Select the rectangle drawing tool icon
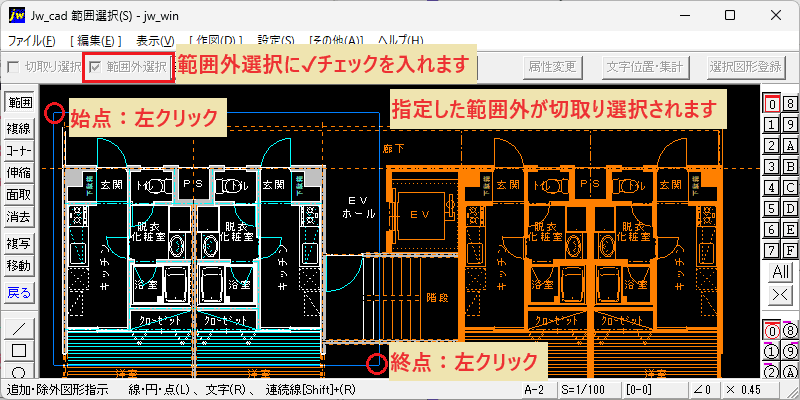This screenshot has width=800, height=400. click(19, 350)
